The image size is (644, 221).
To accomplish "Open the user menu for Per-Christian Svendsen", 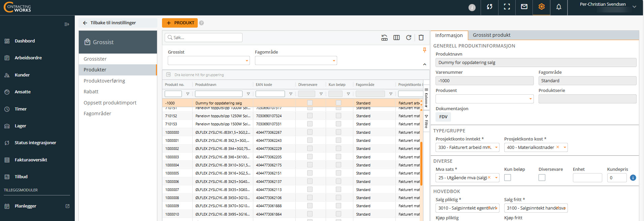I will pyautogui.click(x=605, y=7).
